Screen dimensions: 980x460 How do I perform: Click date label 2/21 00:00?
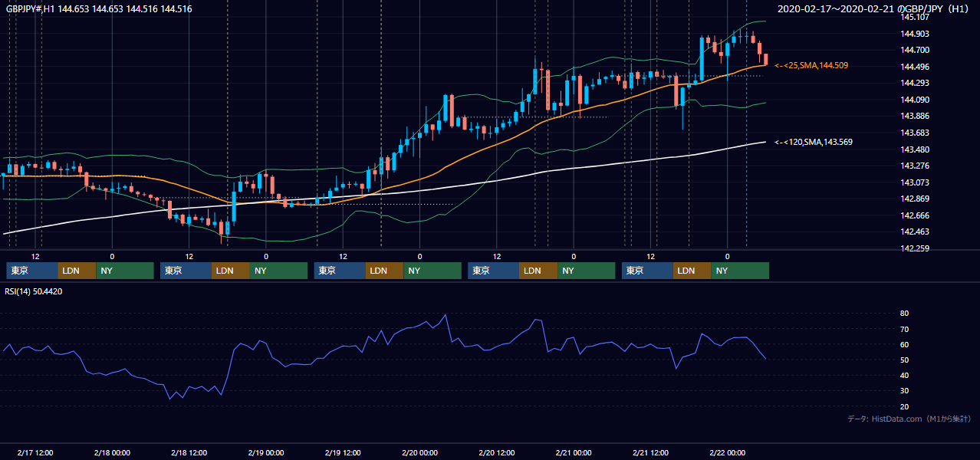574,453
